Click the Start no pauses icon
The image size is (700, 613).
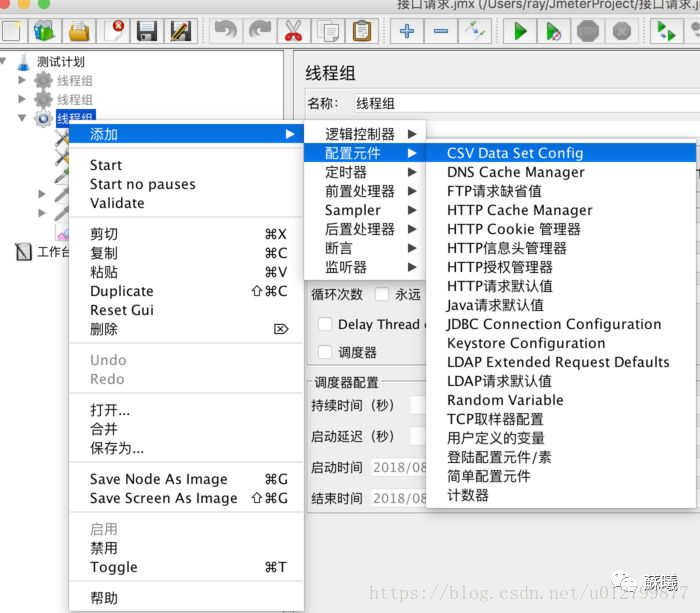click(554, 31)
